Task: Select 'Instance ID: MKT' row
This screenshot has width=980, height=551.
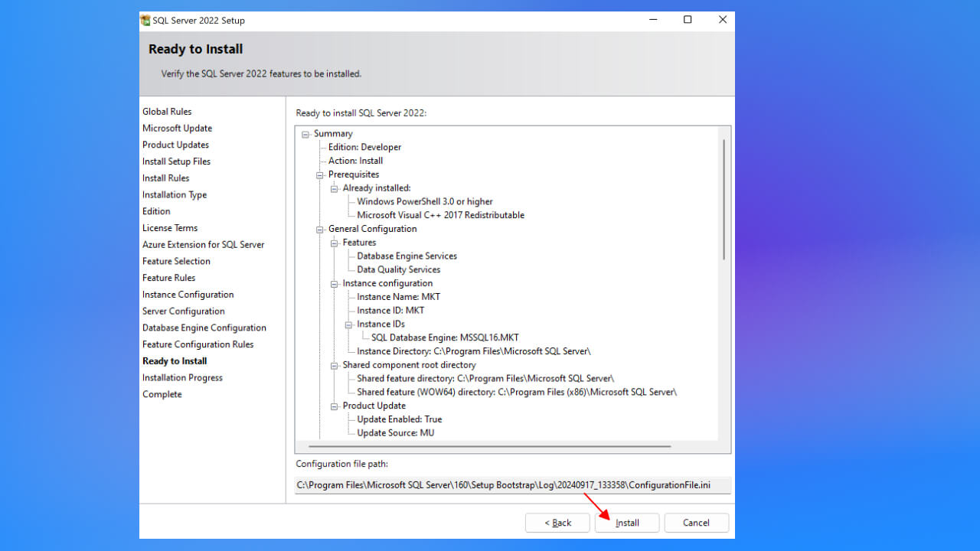Action: tap(390, 311)
